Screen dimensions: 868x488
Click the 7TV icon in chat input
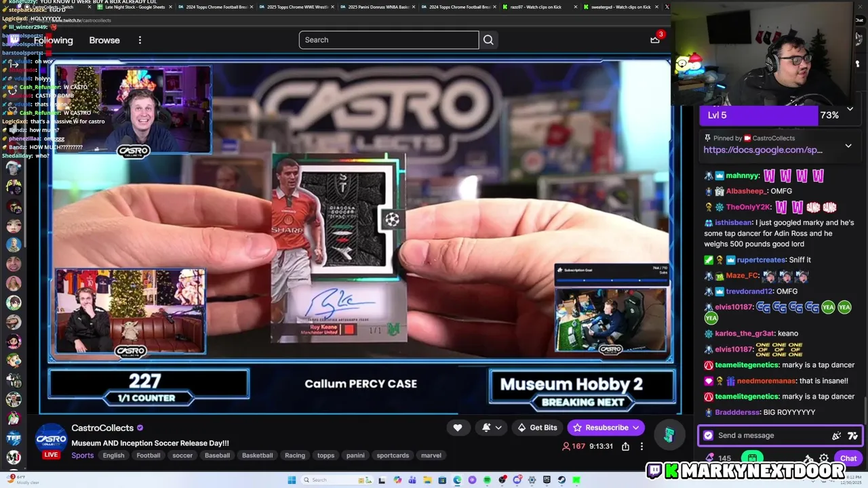point(852,436)
